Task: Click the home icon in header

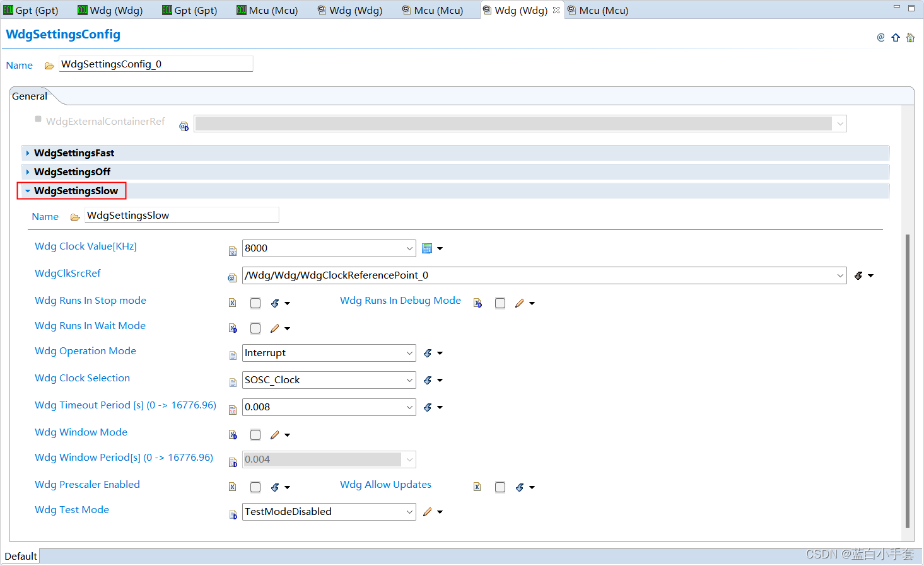Action: click(910, 38)
